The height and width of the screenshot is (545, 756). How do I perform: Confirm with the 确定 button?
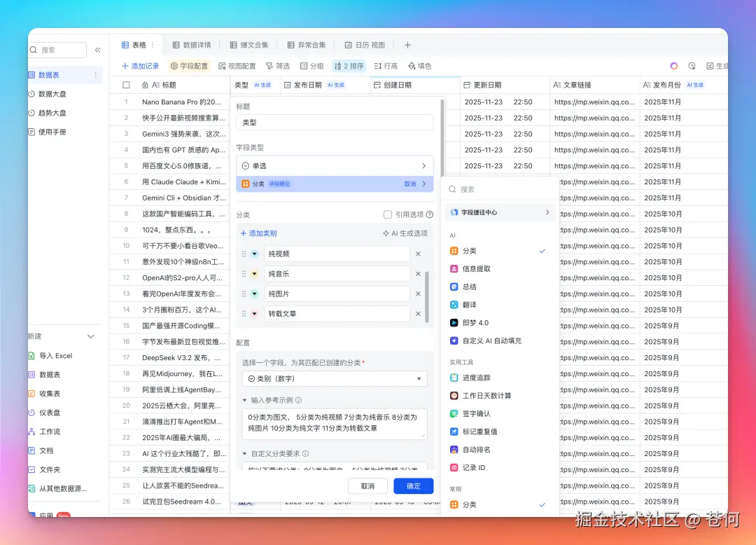(413, 485)
